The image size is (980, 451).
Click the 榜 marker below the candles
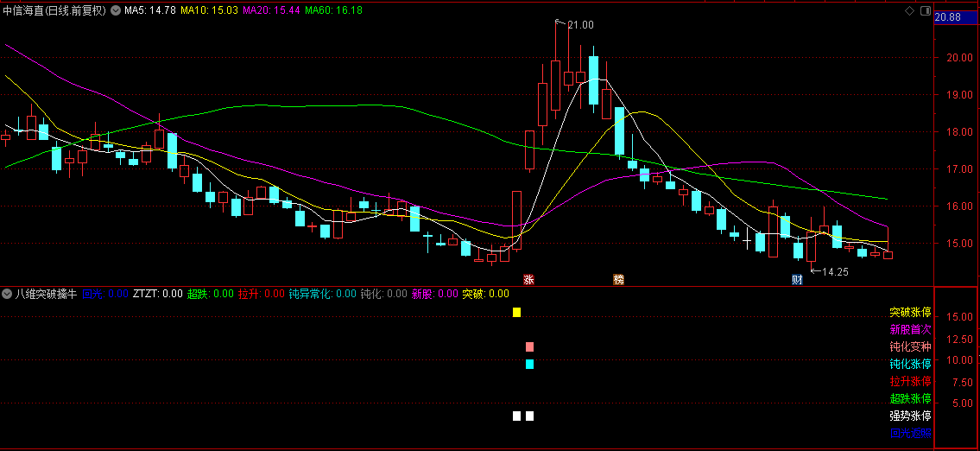coord(619,280)
